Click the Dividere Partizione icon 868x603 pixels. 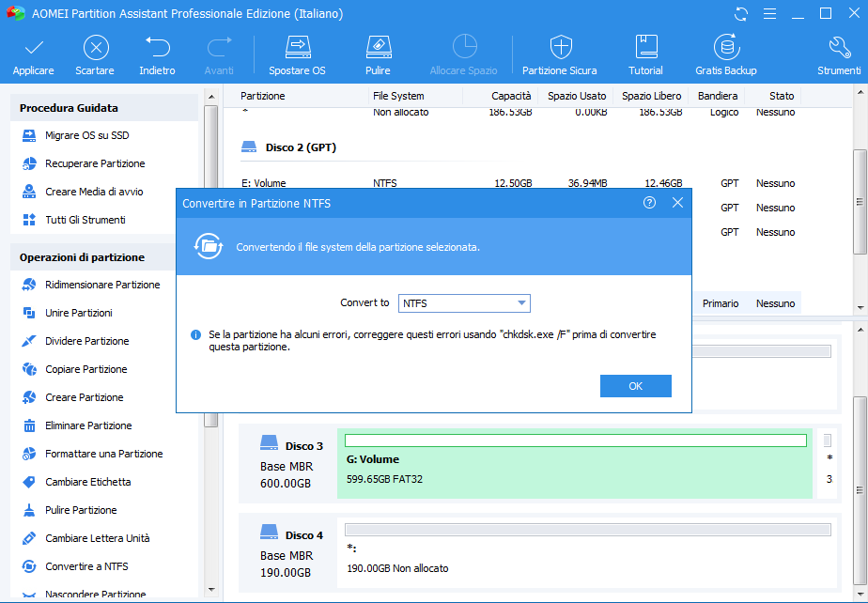pyautogui.click(x=29, y=341)
